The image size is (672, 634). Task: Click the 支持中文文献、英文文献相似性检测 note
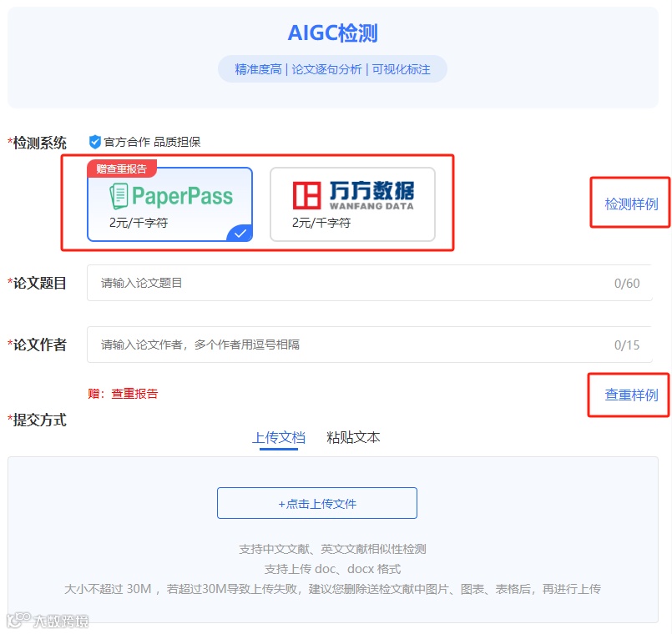coord(332,549)
